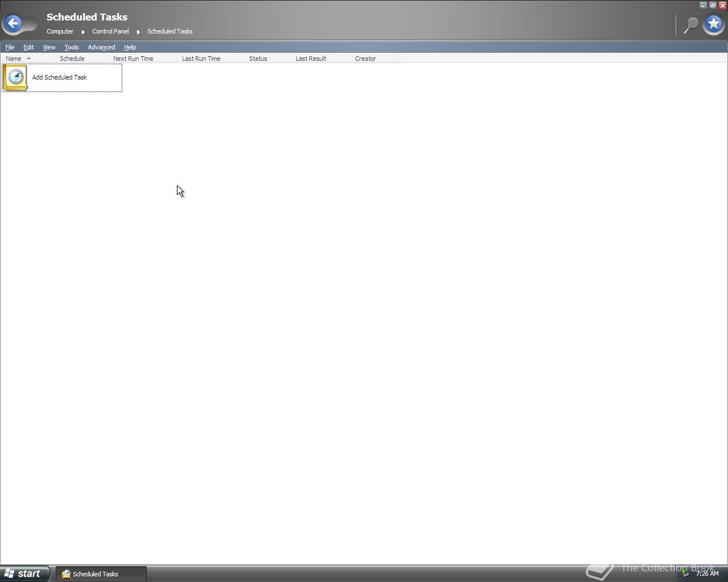Screen dimensions: 728x582
Task: Click the blue star favorites icon
Action: coord(714,24)
